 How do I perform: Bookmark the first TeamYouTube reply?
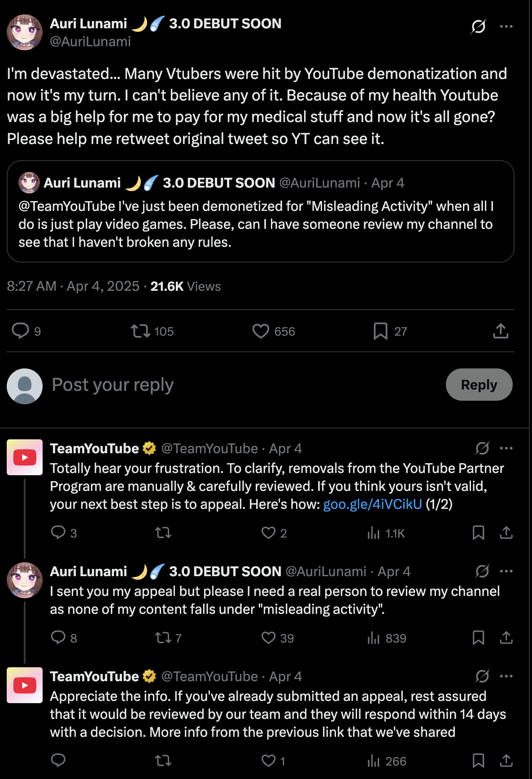tap(478, 533)
